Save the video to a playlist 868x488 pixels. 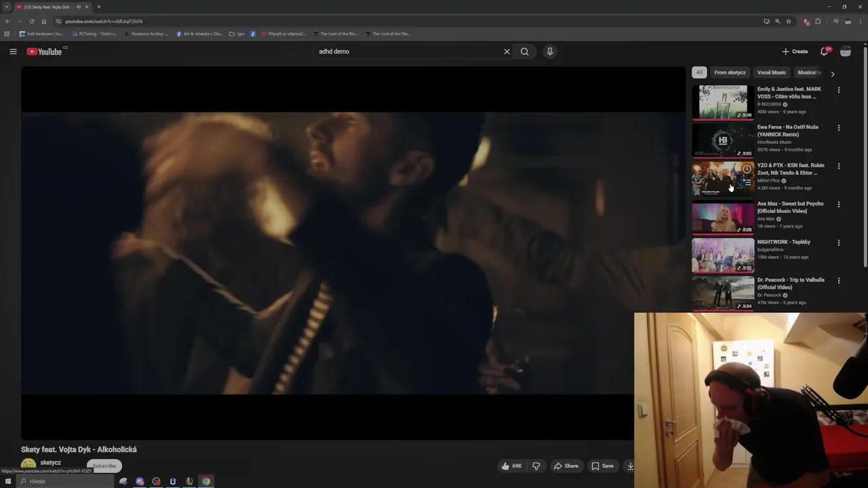pos(602,466)
